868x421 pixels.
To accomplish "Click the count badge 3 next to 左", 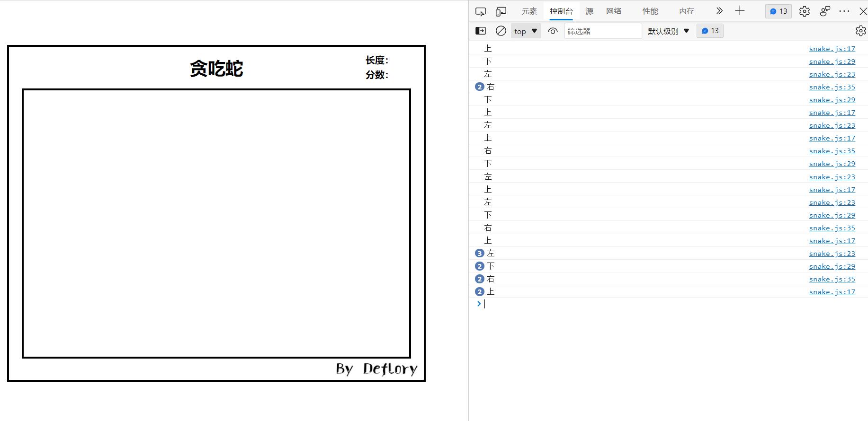I will 479,254.
